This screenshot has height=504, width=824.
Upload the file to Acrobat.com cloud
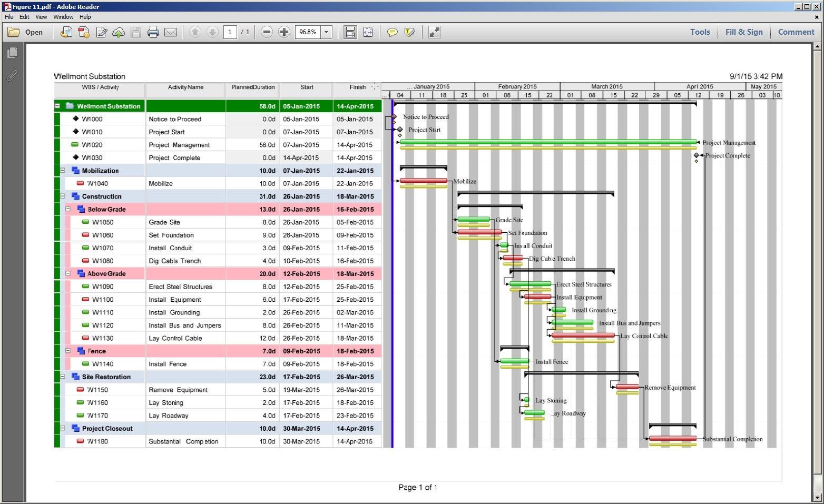[x=119, y=32]
